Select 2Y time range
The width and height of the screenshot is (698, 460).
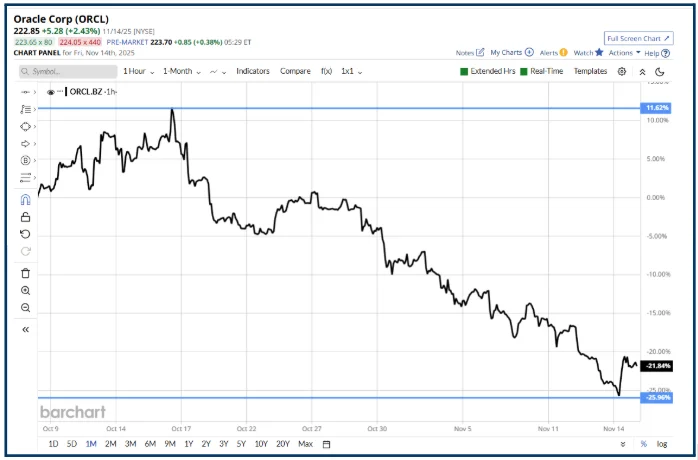pyautogui.click(x=206, y=444)
